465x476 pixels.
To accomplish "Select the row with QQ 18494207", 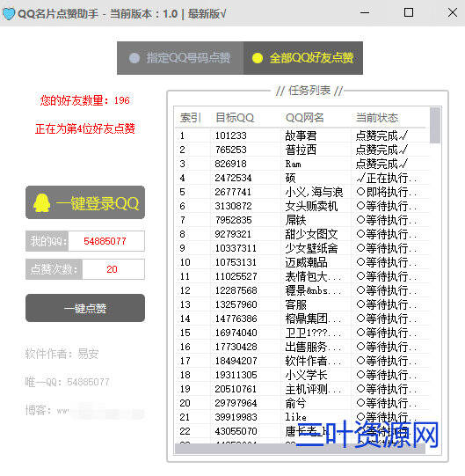I will [x=302, y=361].
